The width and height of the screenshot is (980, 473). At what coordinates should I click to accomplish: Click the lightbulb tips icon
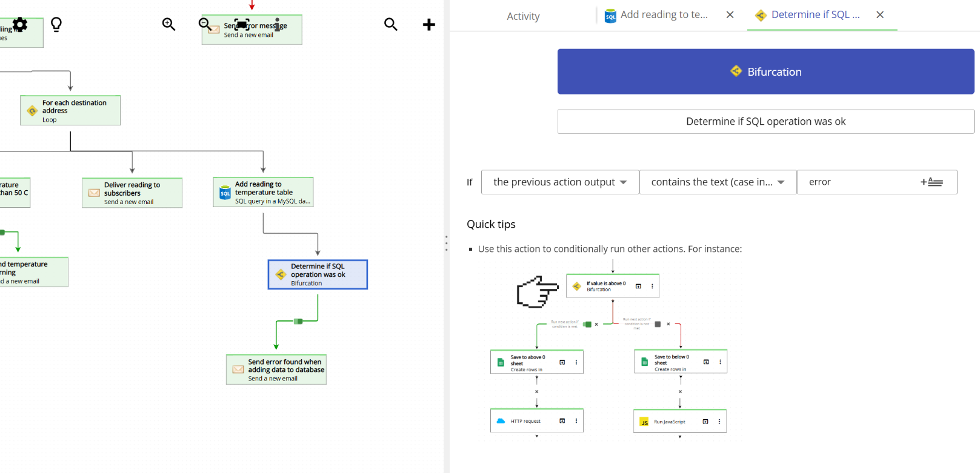pos(56,24)
